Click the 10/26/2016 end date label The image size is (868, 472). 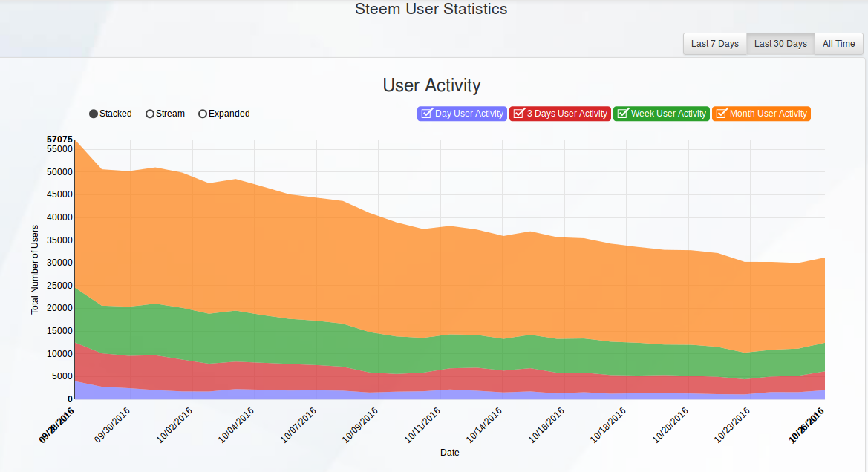point(806,425)
